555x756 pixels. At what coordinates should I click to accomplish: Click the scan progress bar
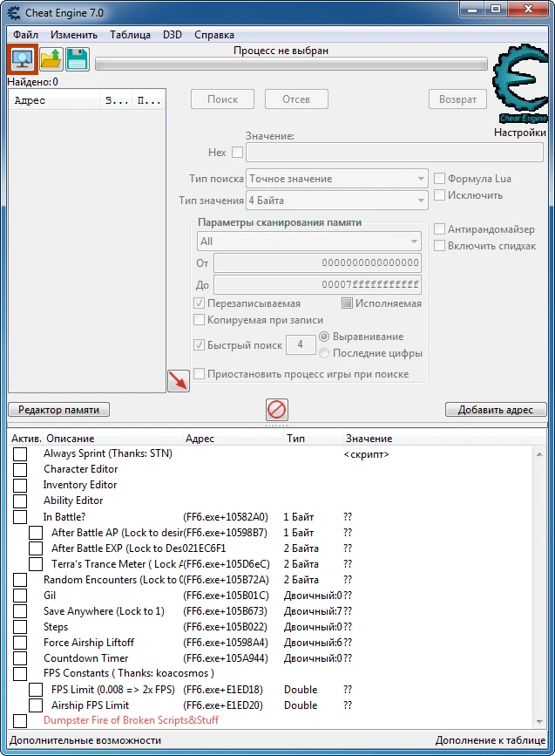[x=292, y=65]
